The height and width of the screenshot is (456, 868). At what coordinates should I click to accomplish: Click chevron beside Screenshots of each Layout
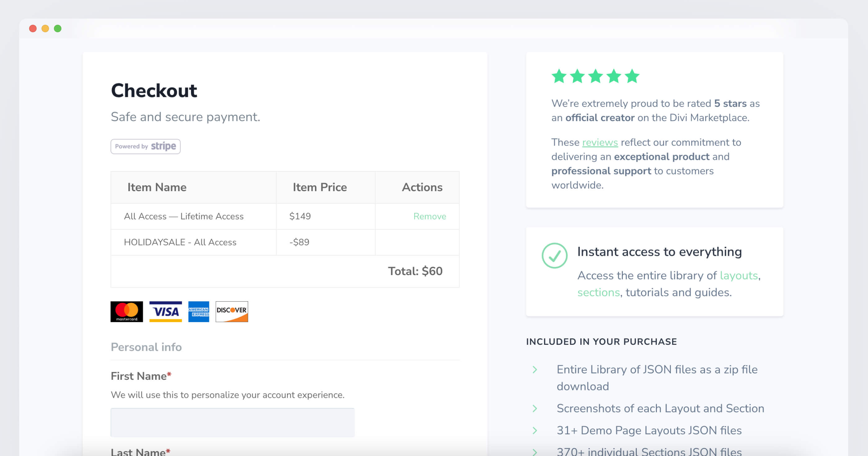pos(535,408)
